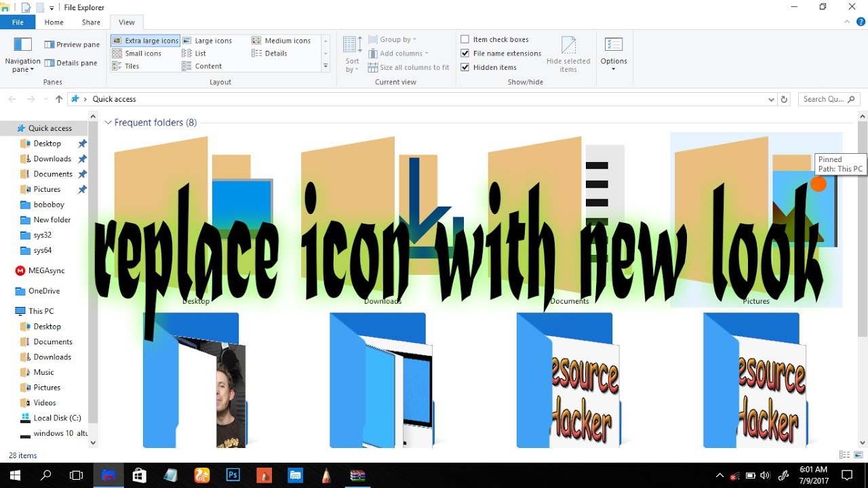Viewport: 868px width, 488px height.
Task: Open the Share ribbon tab
Action: pyautogui.click(x=91, y=22)
